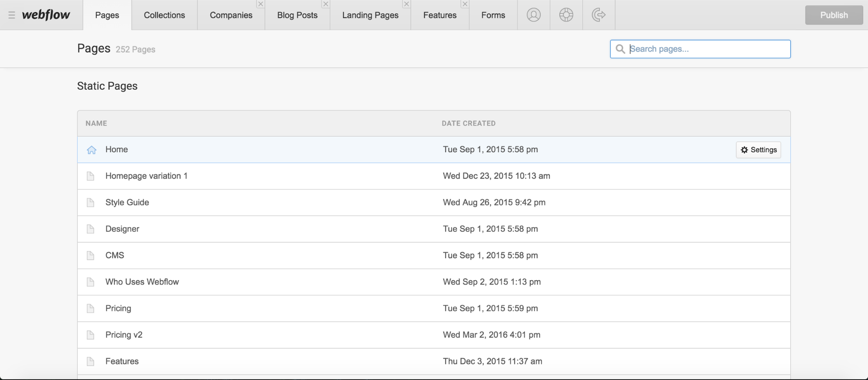868x380 pixels.
Task: Switch to the Collections tab
Action: (x=164, y=15)
